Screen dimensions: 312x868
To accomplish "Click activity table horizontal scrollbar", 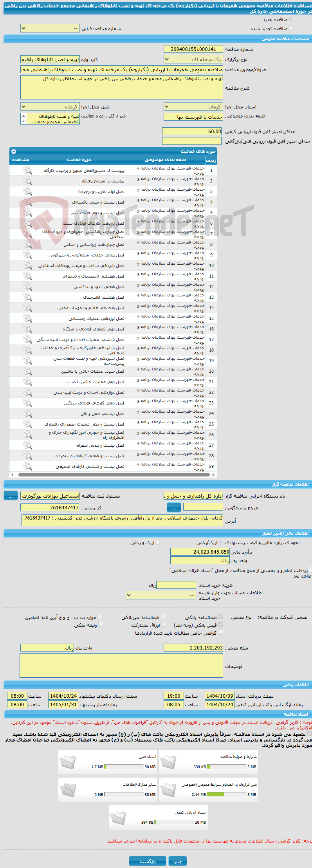I will (113, 475).
